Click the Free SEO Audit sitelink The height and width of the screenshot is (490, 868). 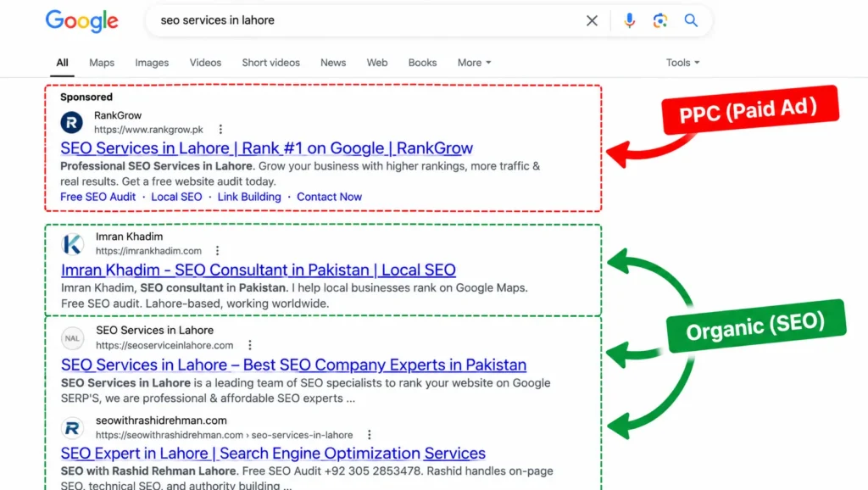[98, 197]
